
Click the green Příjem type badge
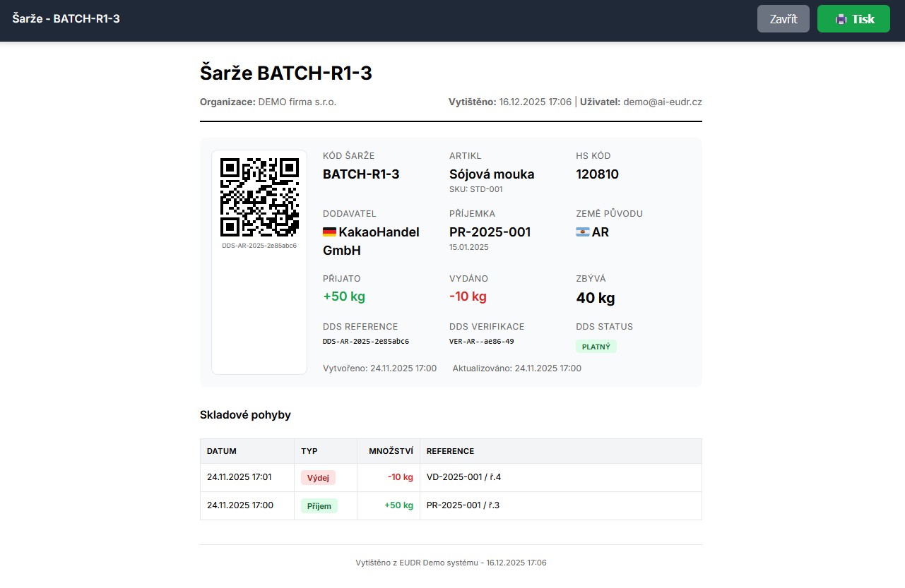(x=319, y=505)
